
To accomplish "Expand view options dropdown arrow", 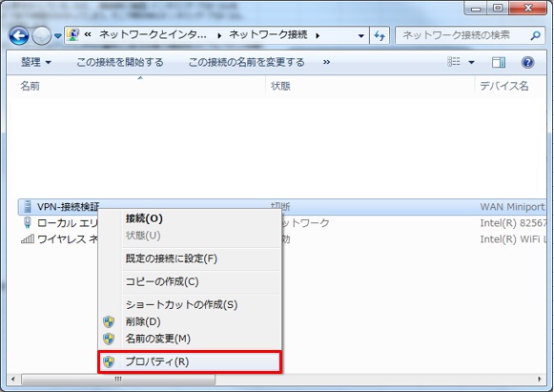I will 471,63.
